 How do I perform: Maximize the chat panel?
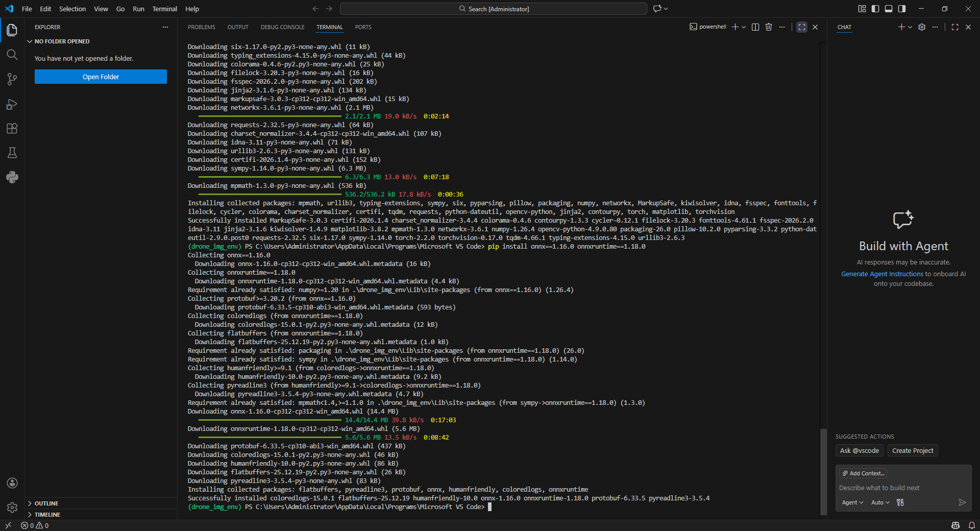[x=955, y=27]
